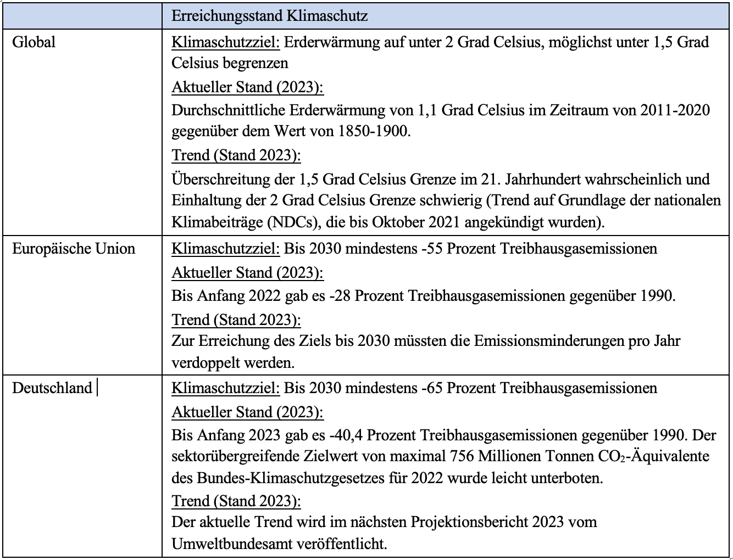Click line 'Der aktuelle Trend wird im nächsten'
733x560 pixels.
point(384,522)
